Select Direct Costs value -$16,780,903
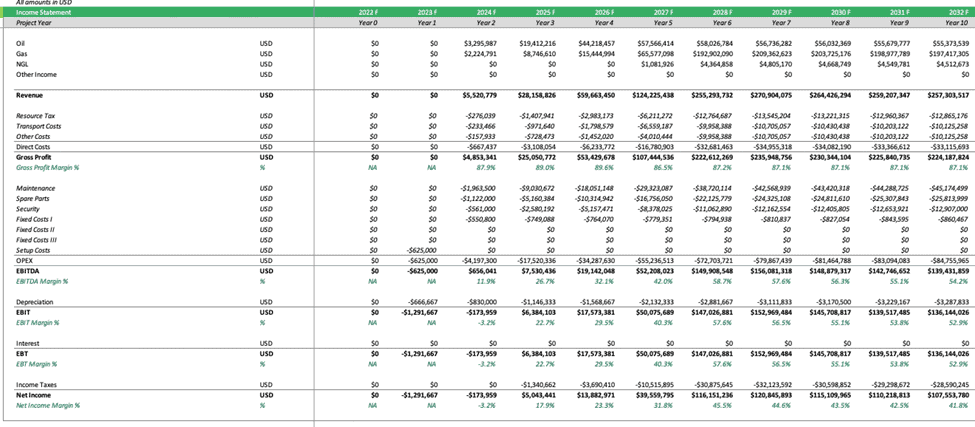 (x=655, y=147)
